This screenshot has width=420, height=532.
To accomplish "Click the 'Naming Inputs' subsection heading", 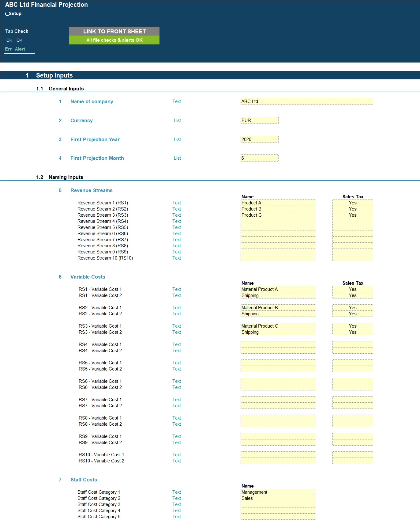I will (x=66, y=177).
